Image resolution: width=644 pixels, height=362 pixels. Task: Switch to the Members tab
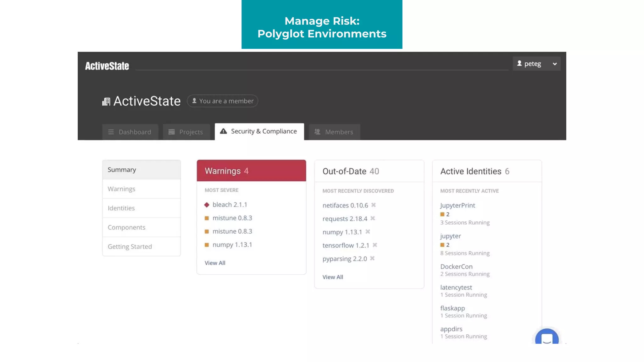pyautogui.click(x=334, y=132)
